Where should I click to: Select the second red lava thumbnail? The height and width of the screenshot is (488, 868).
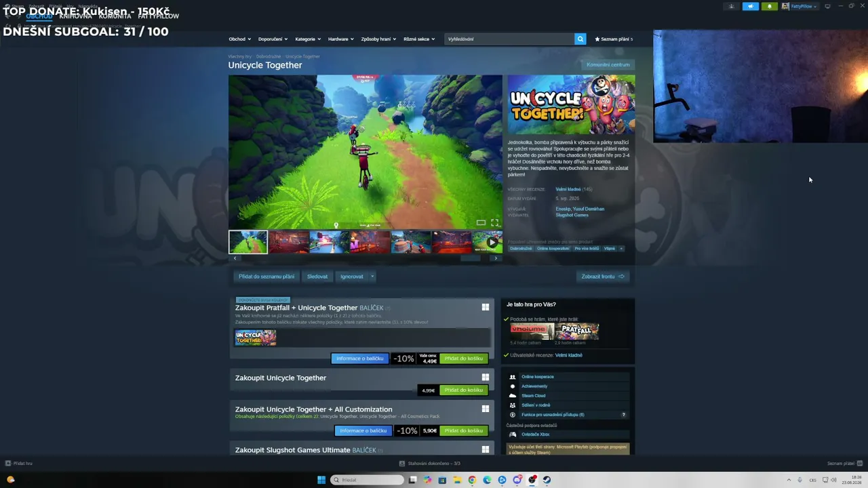point(289,242)
